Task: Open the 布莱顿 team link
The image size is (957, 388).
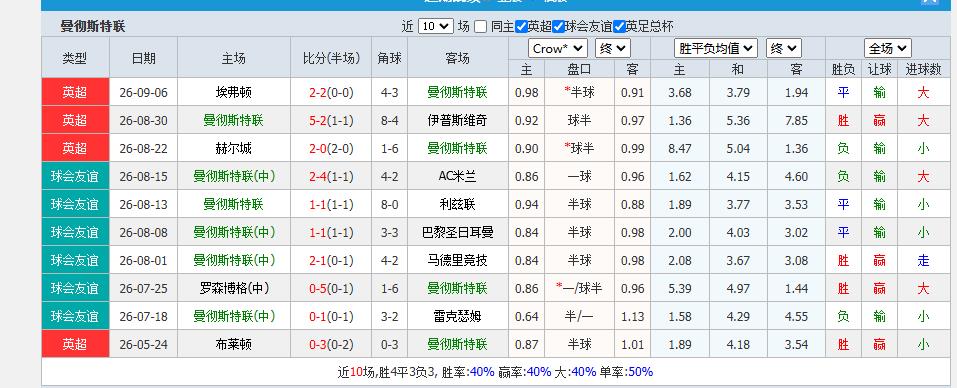Action: click(234, 345)
